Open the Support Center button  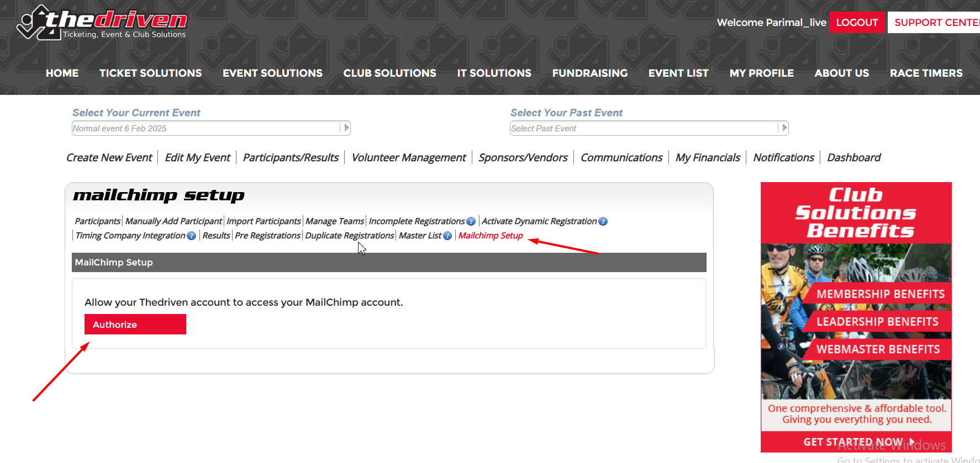[934, 23]
